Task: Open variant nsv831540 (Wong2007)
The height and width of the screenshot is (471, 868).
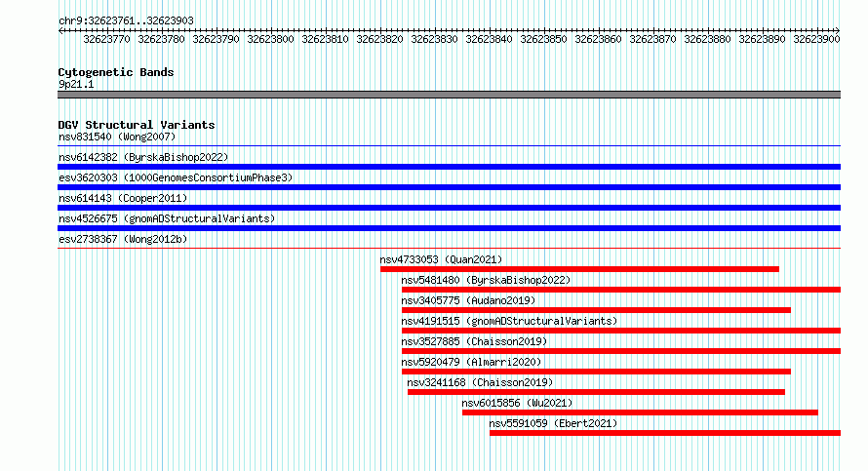Action: click(x=117, y=137)
